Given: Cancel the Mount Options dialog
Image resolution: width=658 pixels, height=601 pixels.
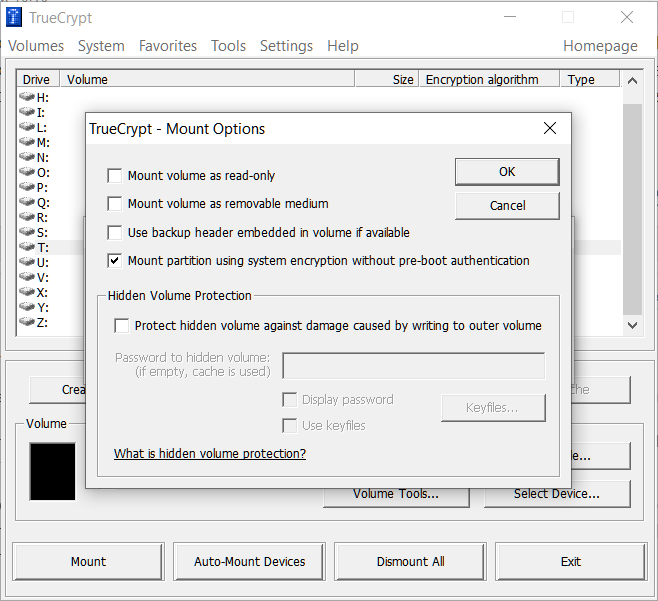Looking at the screenshot, I should 507,206.
